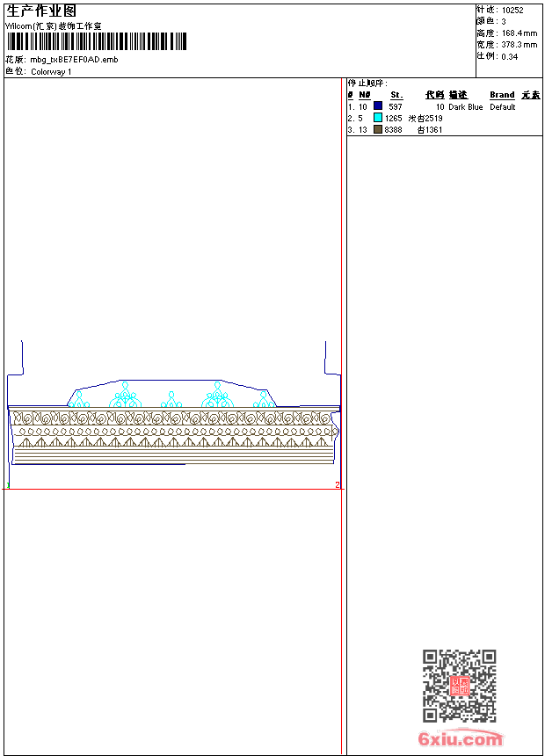Click the 元素 column header
The image size is (545, 756).
531,95
